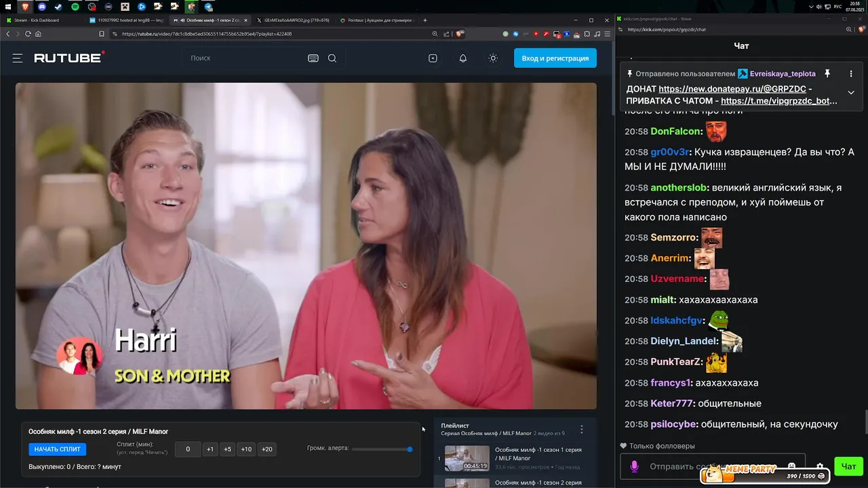The height and width of the screenshot is (488, 868).
Task: Add +1 minute to split
Action: 210,449
